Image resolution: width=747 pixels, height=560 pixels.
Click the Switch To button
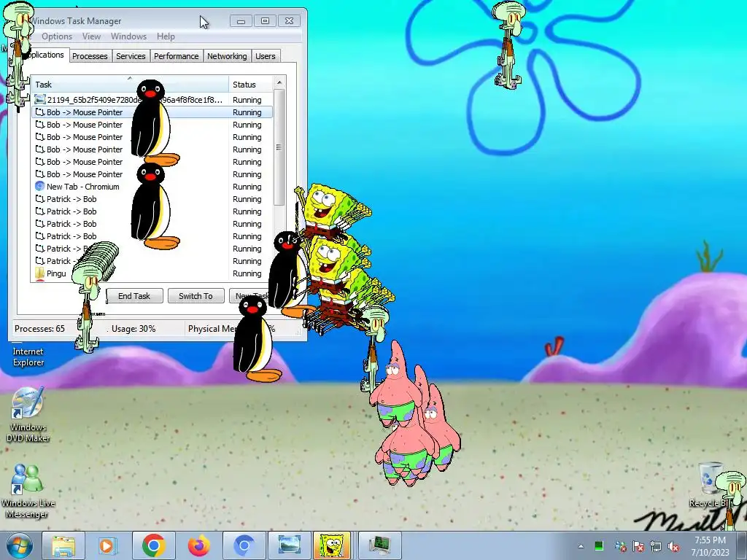196,296
